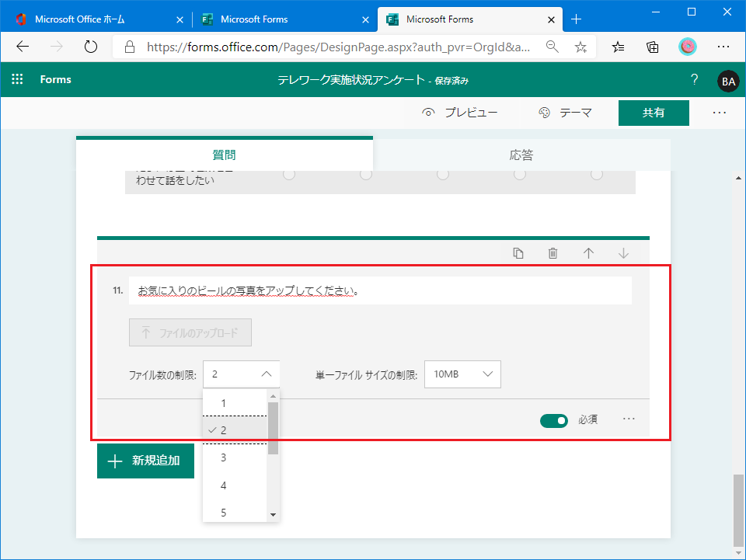Add this page to browser favorites
Screen dimensions: 746x560
580,47
